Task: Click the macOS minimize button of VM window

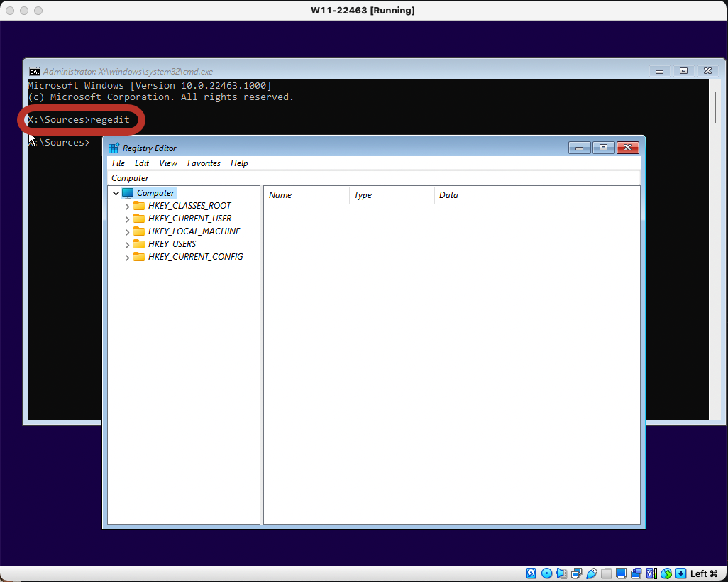Action: coord(24,10)
